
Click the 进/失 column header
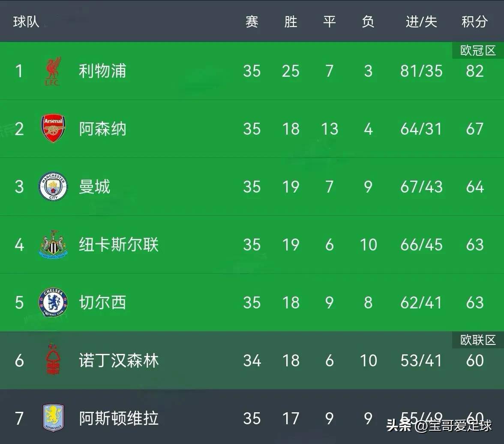421,21
